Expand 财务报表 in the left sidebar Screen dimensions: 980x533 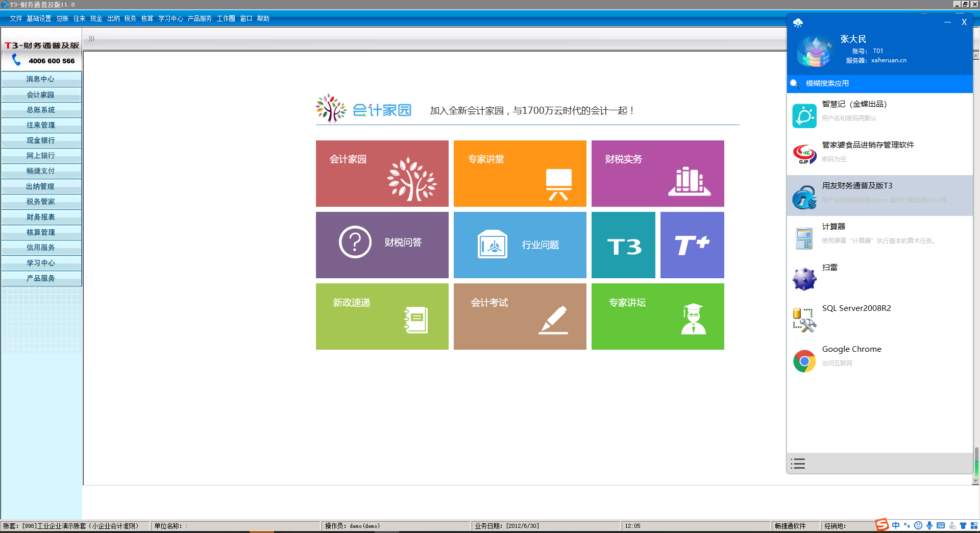pos(41,217)
